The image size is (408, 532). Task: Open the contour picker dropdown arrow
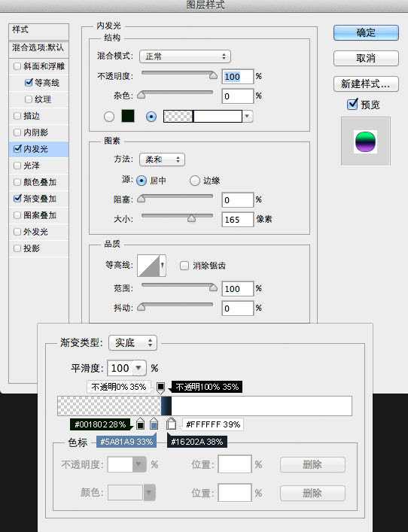pyautogui.click(x=163, y=266)
